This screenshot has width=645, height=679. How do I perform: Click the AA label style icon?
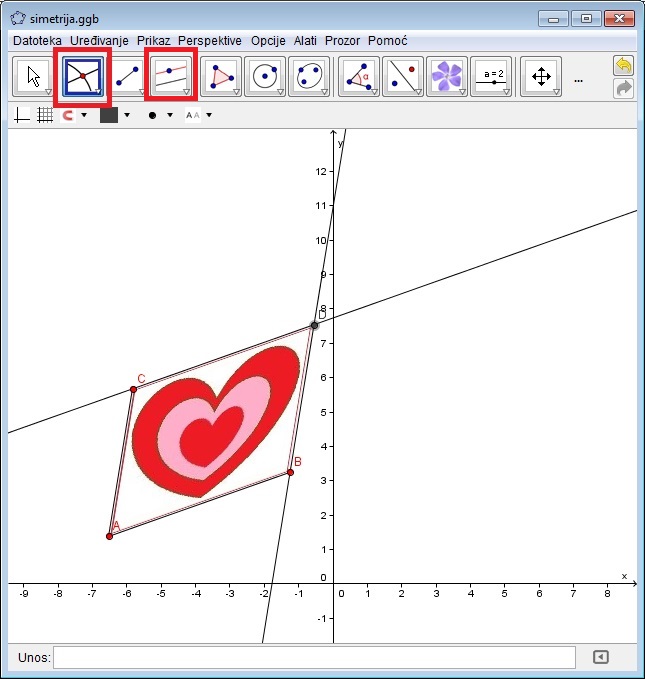pos(193,115)
